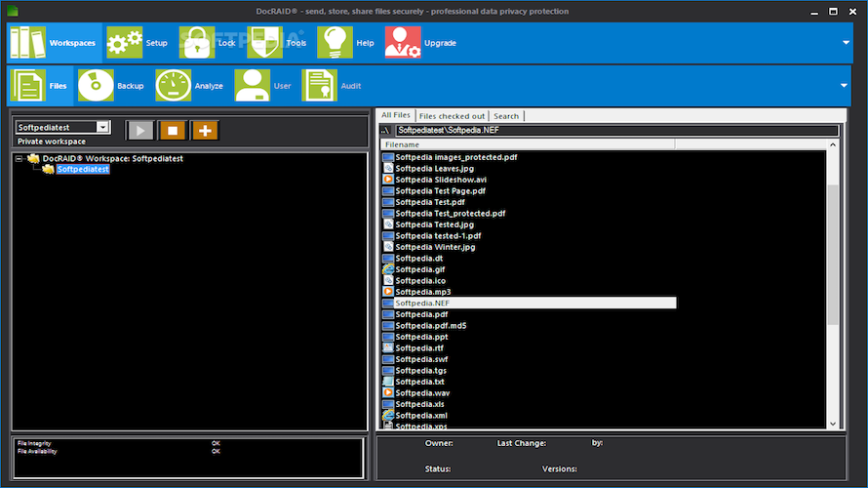Select DocRAID Workspace: Softpediatest root node
This screenshot has width=868, height=488.
pyautogui.click(x=113, y=158)
